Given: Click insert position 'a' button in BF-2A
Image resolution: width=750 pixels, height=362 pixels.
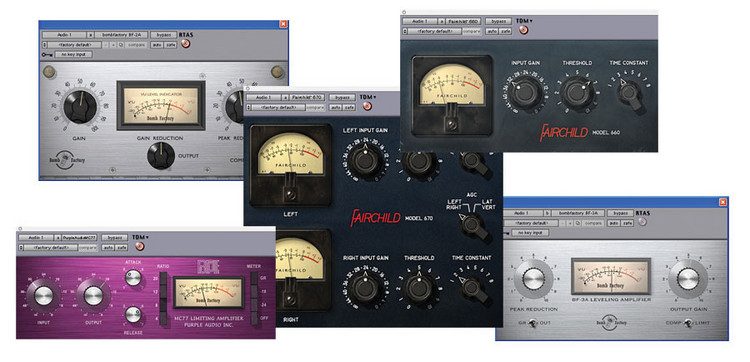Looking at the screenshot, I should pos(90,35).
